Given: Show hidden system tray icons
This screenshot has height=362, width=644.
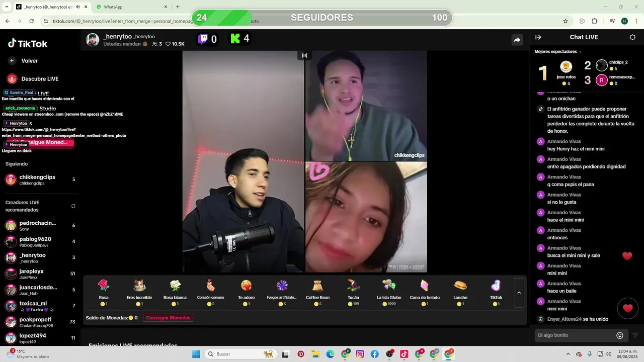Looking at the screenshot, I should click(x=568, y=354).
